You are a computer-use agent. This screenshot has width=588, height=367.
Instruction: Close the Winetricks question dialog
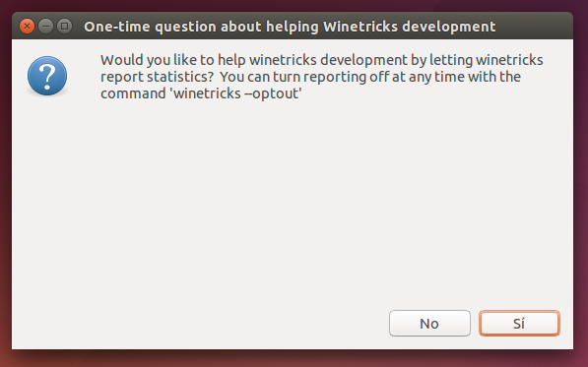coord(27,27)
